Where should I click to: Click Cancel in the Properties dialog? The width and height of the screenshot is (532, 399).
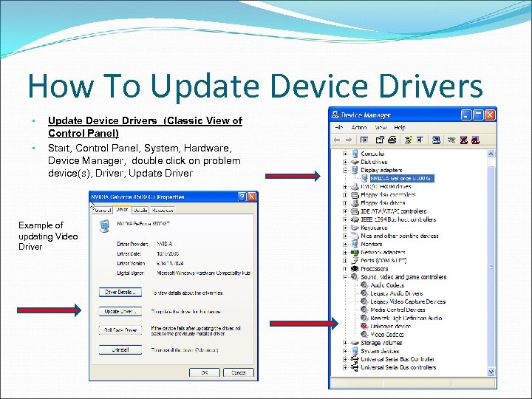click(239, 372)
